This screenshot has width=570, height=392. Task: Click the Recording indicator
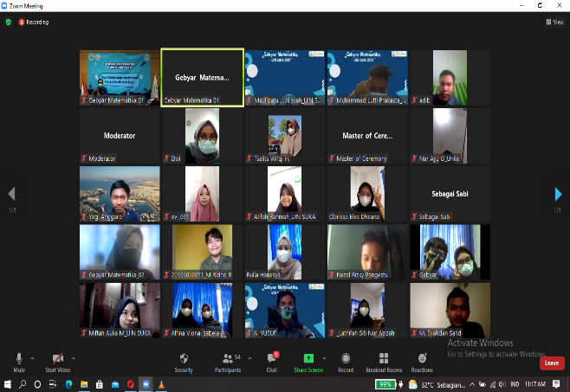pos(34,22)
